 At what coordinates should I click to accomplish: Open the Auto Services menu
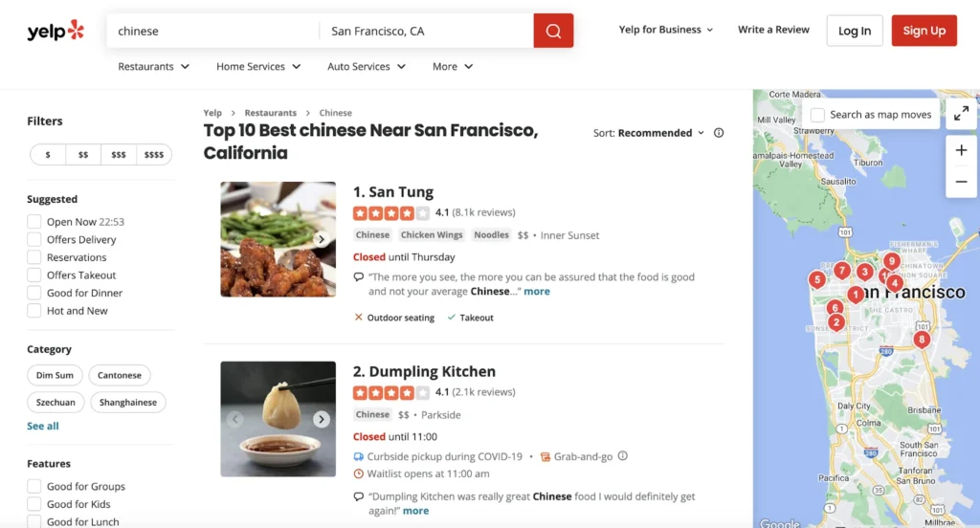click(367, 67)
